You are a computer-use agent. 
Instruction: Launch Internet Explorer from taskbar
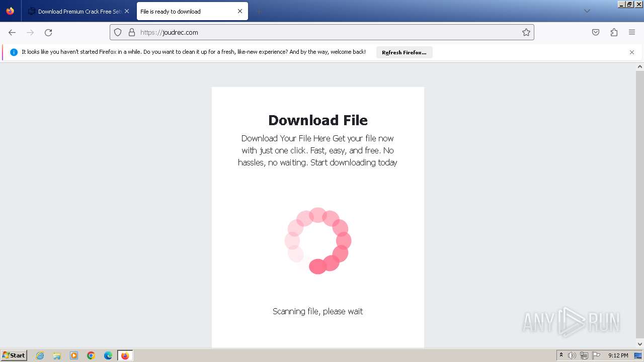coord(40,355)
